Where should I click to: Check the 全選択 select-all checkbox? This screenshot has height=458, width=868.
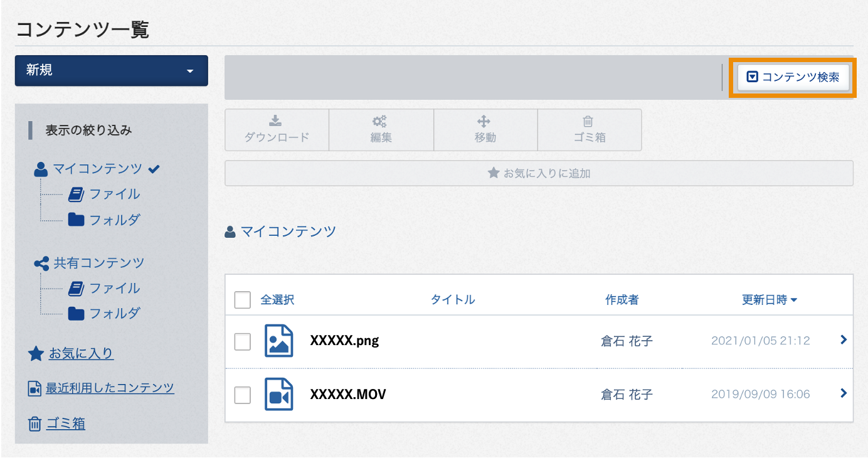[x=242, y=300]
